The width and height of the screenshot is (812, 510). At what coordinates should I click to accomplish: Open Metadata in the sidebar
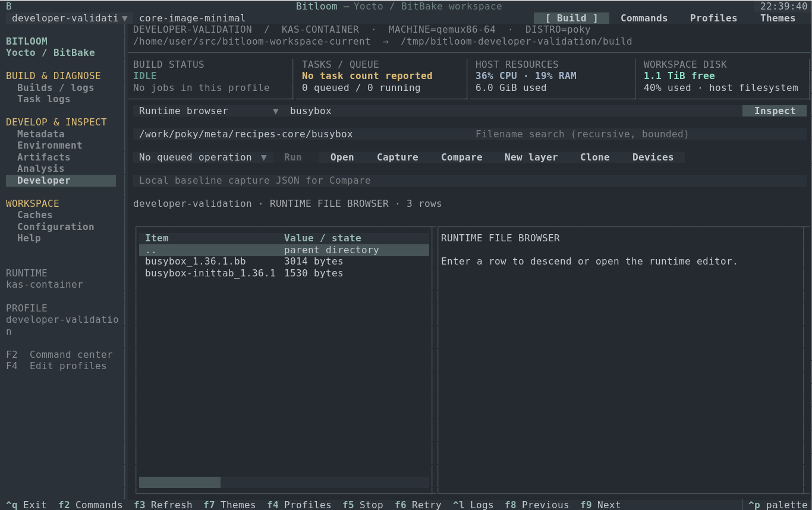40,134
